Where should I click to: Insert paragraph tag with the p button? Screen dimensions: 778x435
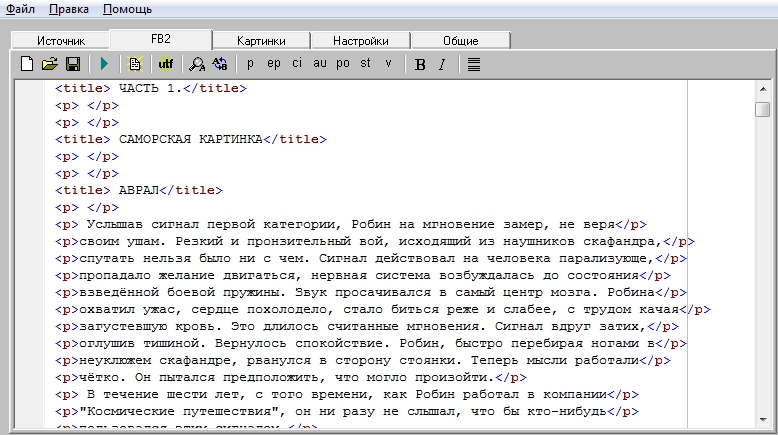point(251,63)
